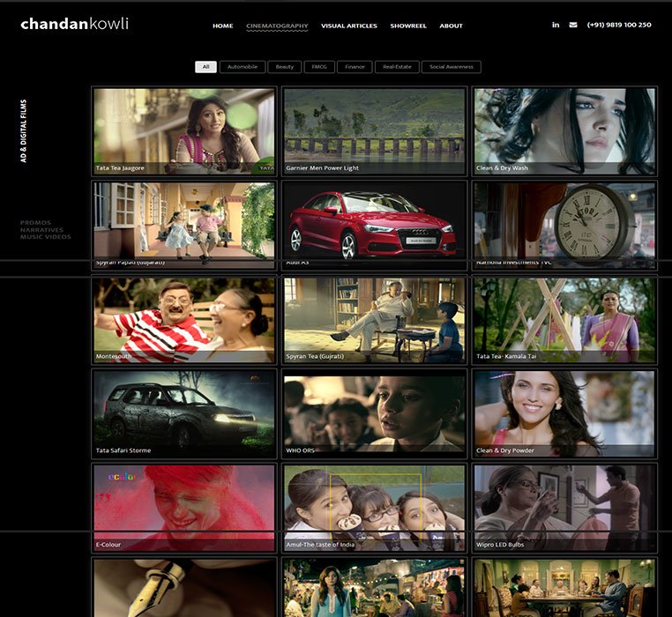Filter videos by Automobile
This screenshot has width=672, height=617.
coord(243,67)
